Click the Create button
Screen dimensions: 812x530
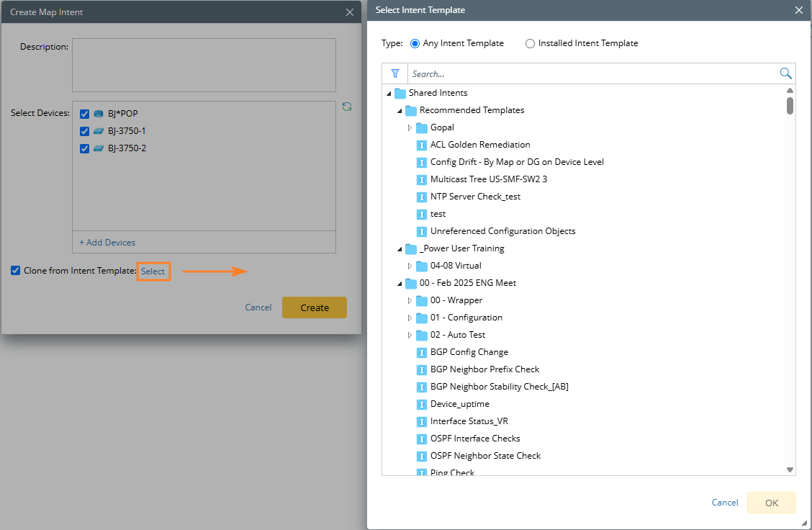click(315, 307)
